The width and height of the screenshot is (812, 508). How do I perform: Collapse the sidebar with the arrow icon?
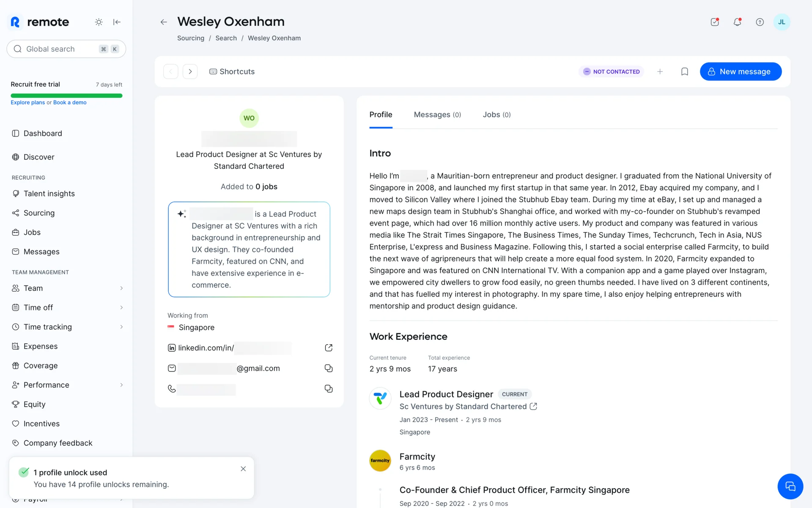117,22
